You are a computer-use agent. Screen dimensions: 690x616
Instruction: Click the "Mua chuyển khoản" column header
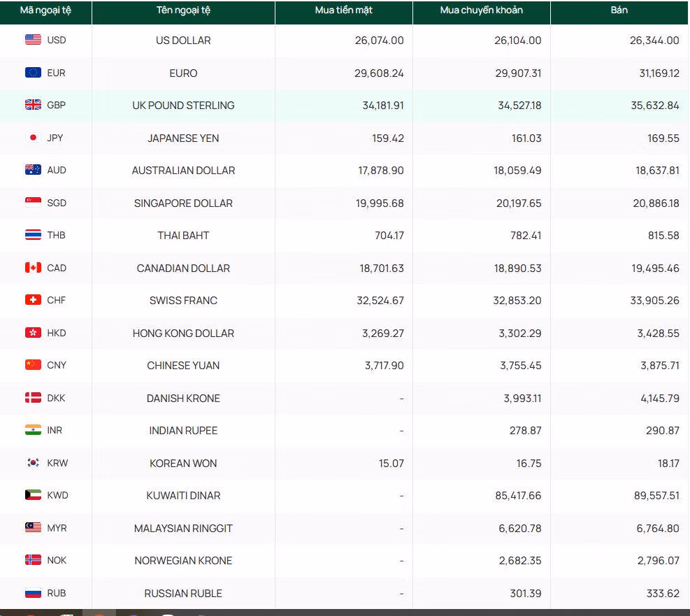click(x=481, y=10)
